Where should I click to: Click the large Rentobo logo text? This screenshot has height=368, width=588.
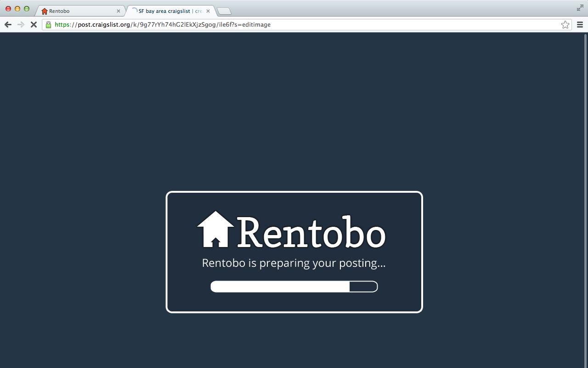(311, 232)
